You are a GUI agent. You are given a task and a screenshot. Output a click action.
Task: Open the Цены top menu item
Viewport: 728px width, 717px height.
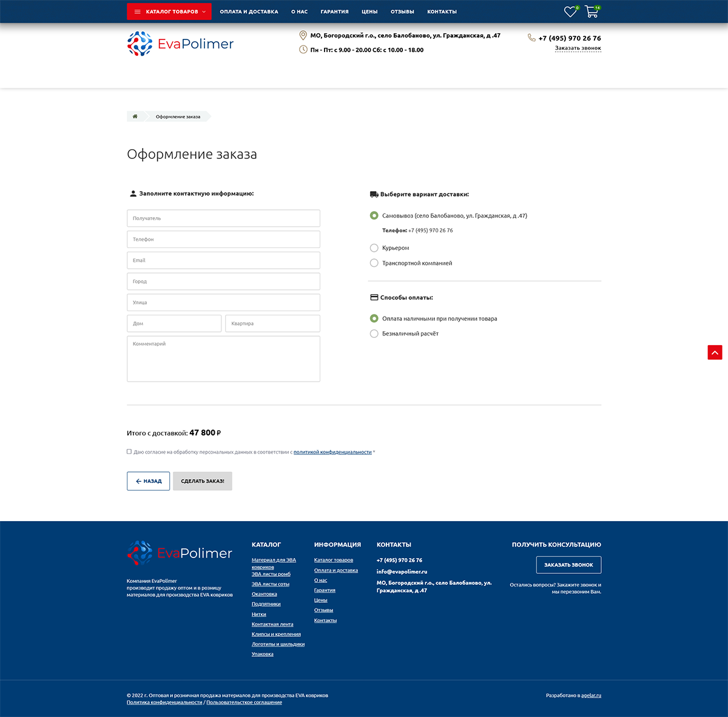coord(369,12)
